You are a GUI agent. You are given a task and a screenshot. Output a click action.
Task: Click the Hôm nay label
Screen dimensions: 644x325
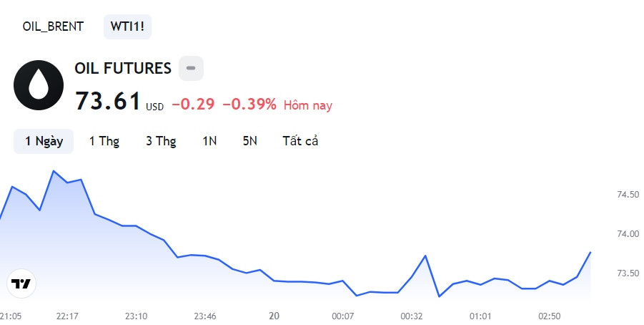tap(308, 105)
